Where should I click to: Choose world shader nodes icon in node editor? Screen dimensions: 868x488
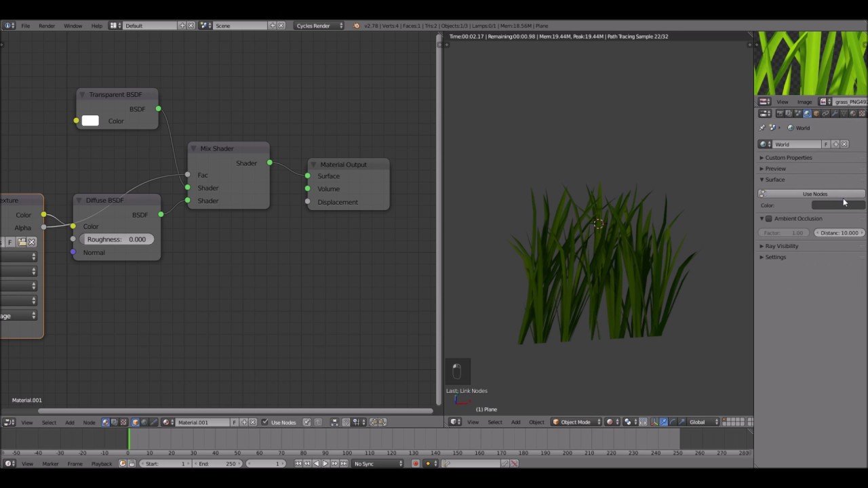point(144,422)
